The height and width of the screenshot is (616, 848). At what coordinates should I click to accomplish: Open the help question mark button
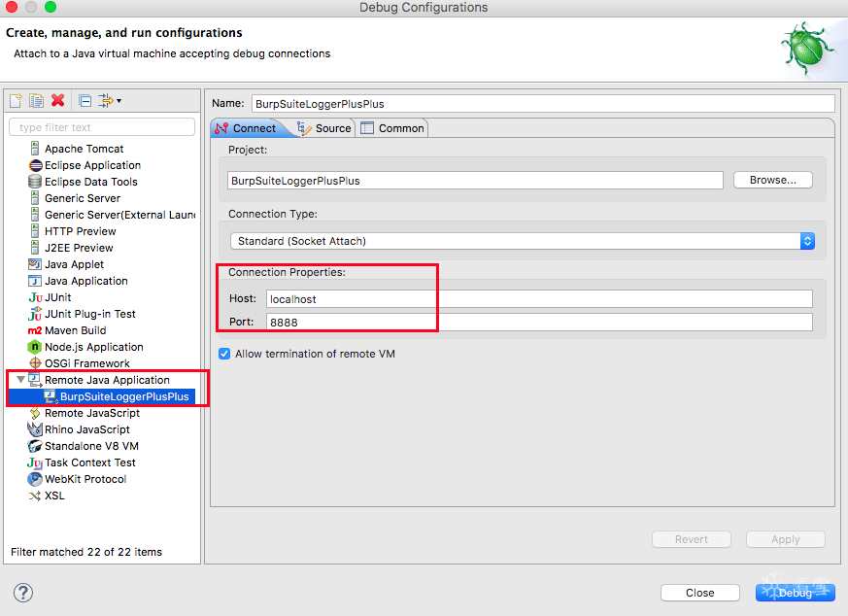[x=23, y=593]
